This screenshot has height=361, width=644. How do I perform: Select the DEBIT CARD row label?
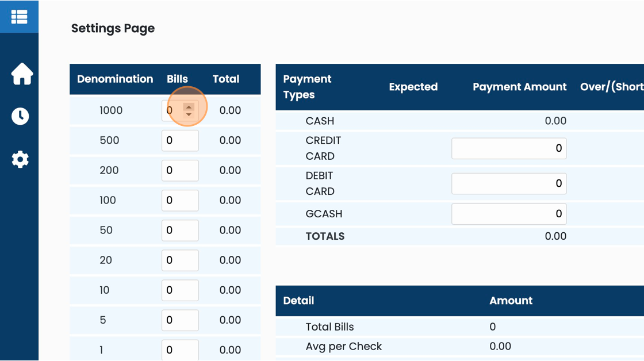pyautogui.click(x=320, y=183)
